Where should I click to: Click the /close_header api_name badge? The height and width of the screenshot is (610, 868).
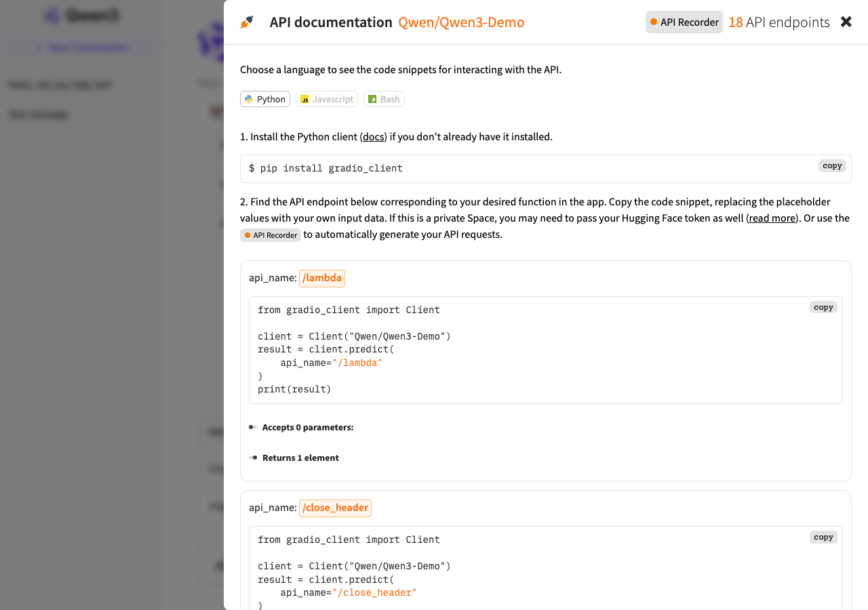(335, 508)
